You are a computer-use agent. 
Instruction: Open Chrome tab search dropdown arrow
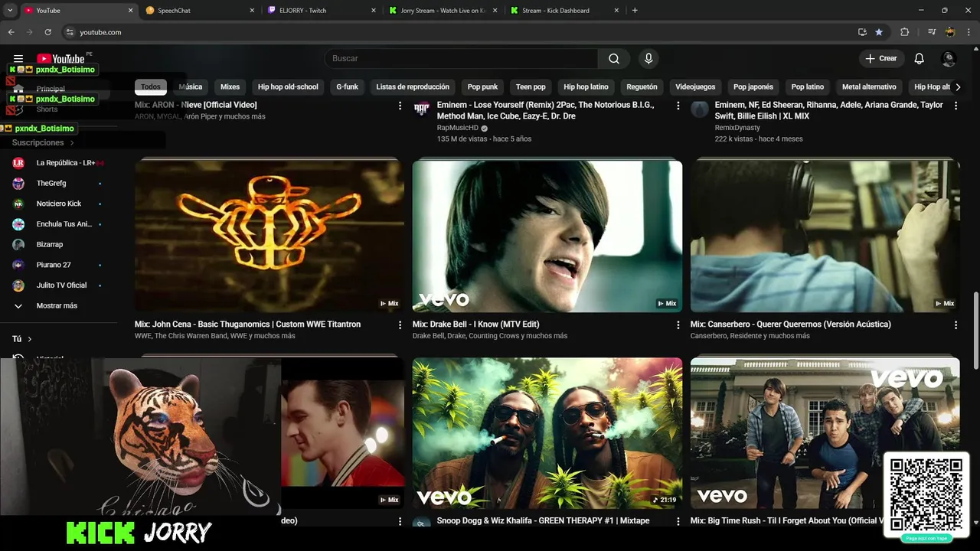tap(10, 11)
